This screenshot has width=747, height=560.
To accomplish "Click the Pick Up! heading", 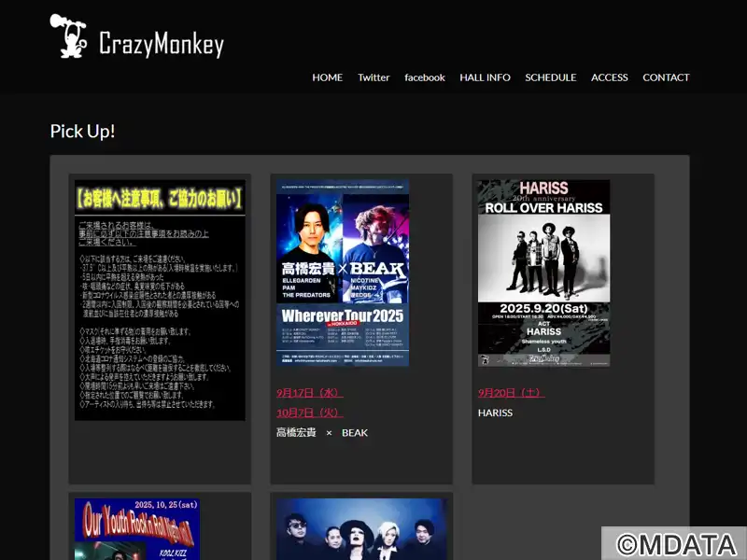I will click(82, 132).
